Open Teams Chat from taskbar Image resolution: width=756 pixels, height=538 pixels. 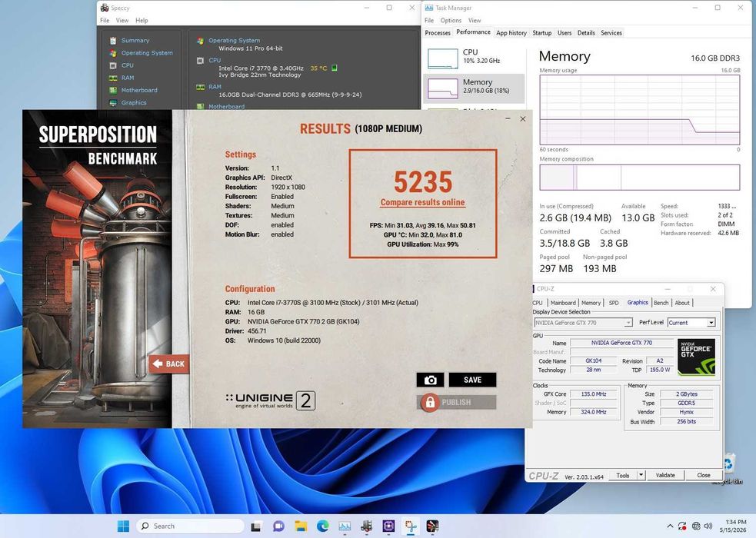click(278, 526)
